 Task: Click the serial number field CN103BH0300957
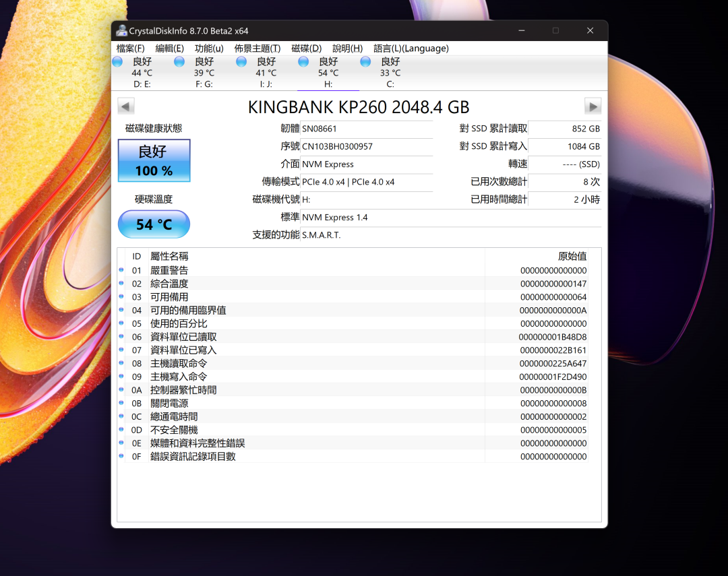(x=367, y=146)
